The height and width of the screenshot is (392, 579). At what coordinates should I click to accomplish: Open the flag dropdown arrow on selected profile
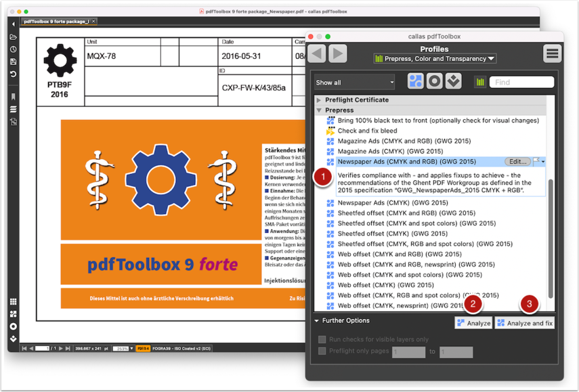(x=543, y=162)
